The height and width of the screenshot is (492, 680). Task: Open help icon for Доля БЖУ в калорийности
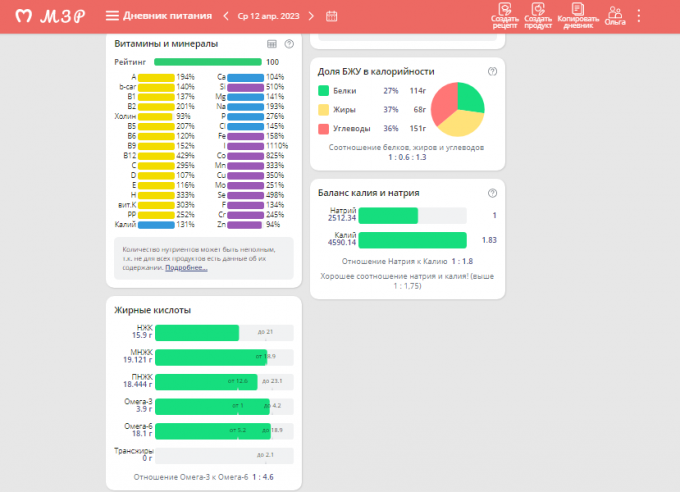click(x=492, y=72)
